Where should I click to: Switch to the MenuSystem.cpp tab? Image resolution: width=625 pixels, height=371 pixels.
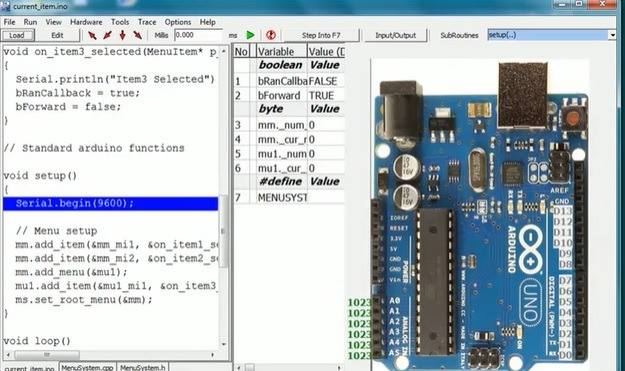87,367
